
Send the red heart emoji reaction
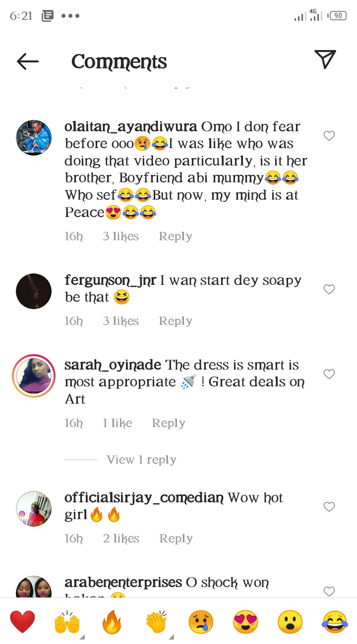pyautogui.click(x=22, y=622)
